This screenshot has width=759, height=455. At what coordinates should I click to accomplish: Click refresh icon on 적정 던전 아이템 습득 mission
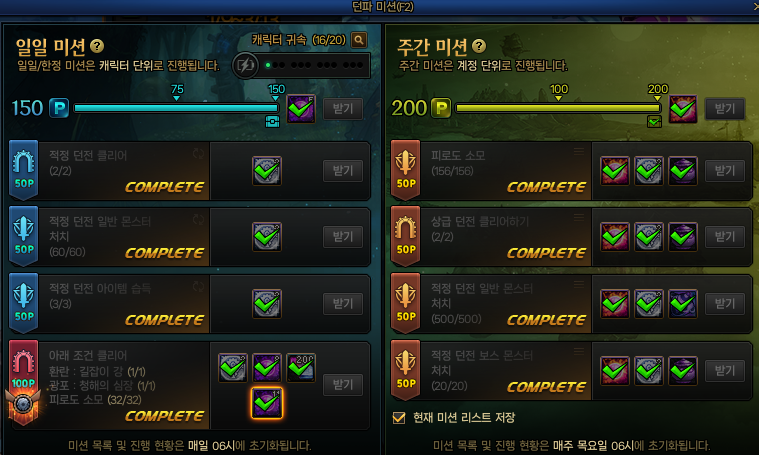point(198,287)
